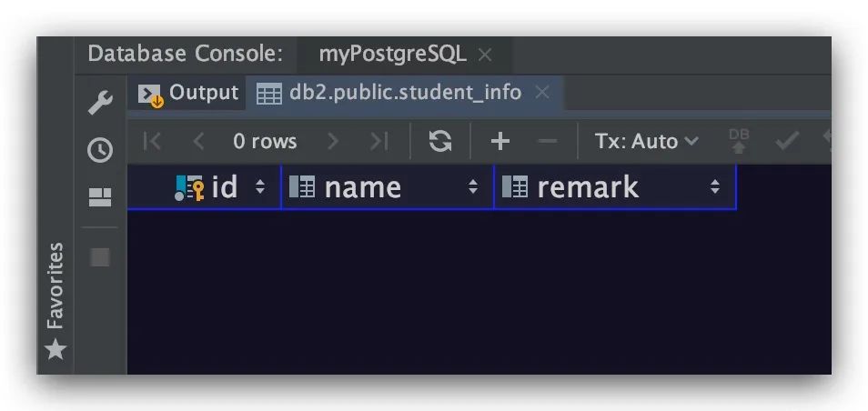The image size is (868, 411).
Task: Reload the table data with refresh icon
Action: (x=440, y=142)
